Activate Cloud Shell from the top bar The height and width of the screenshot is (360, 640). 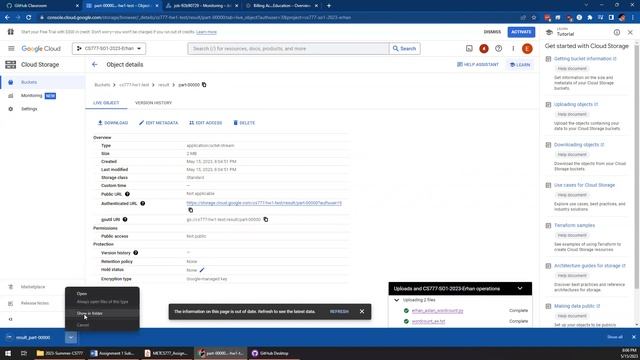(469, 49)
